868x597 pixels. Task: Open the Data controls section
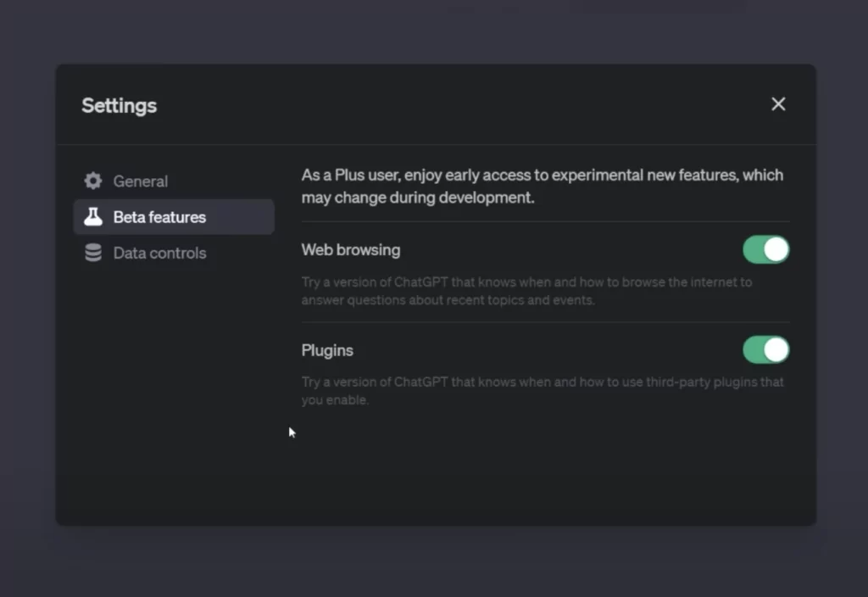coord(160,253)
